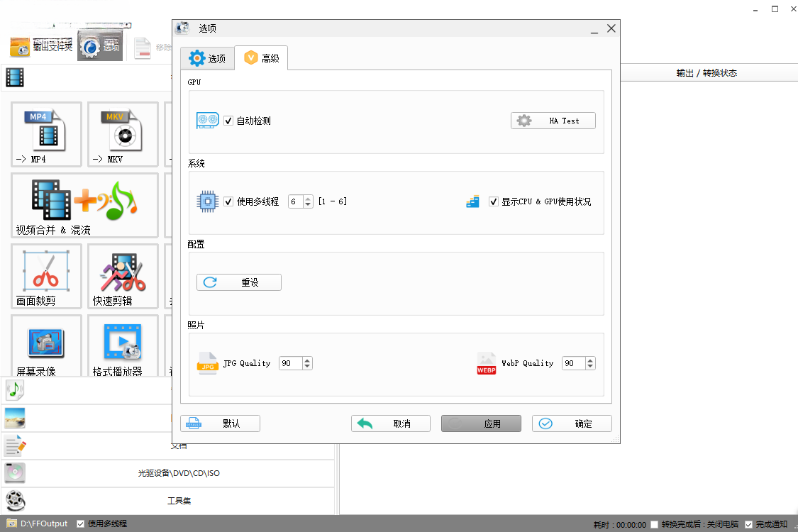Expand the audio category music note icon

pyautogui.click(x=15, y=390)
